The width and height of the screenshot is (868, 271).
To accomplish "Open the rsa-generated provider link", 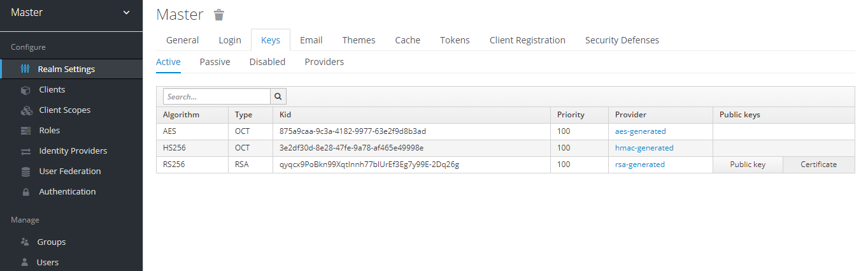I will coord(639,165).
